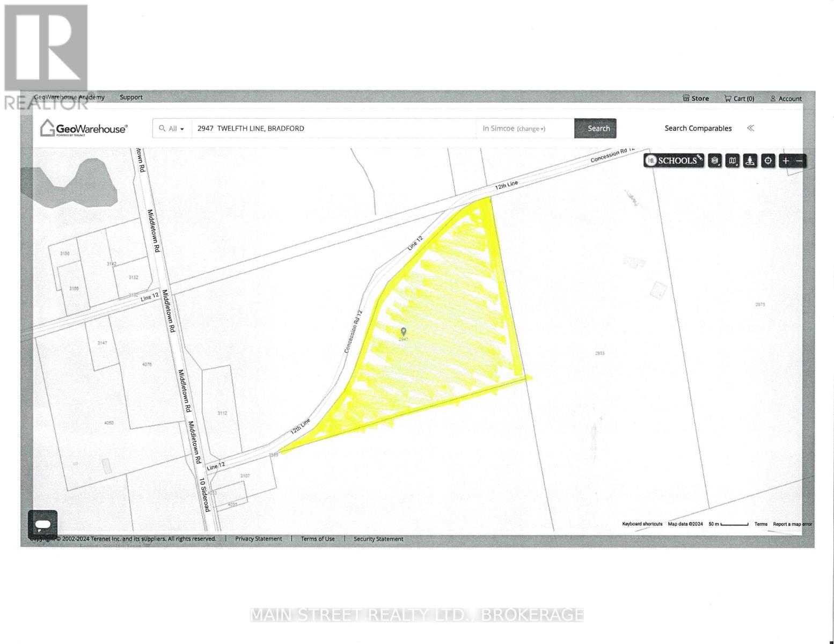Open GeoWarehouse Academy menu item
This screenshot has height=644, width=834.
click(69, 97)
